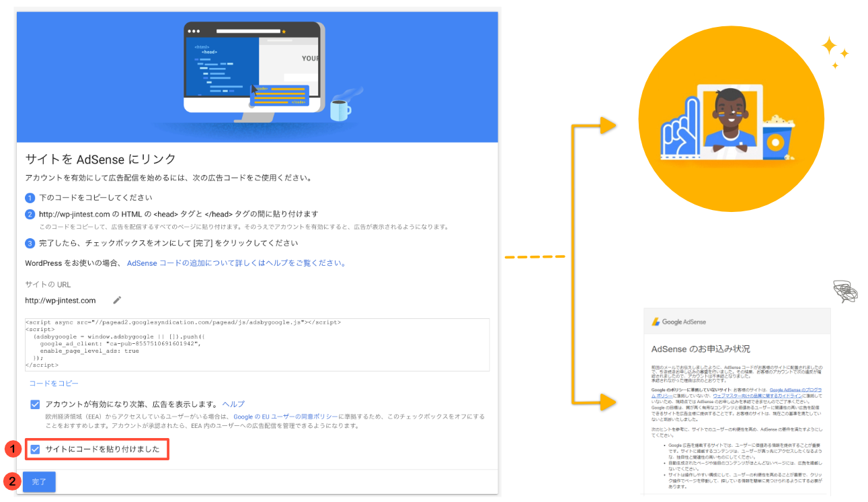Click the 'AdSense のお申込み状況' email heading
The height and width of the screenshot is (502, 868).
point(701,349)
